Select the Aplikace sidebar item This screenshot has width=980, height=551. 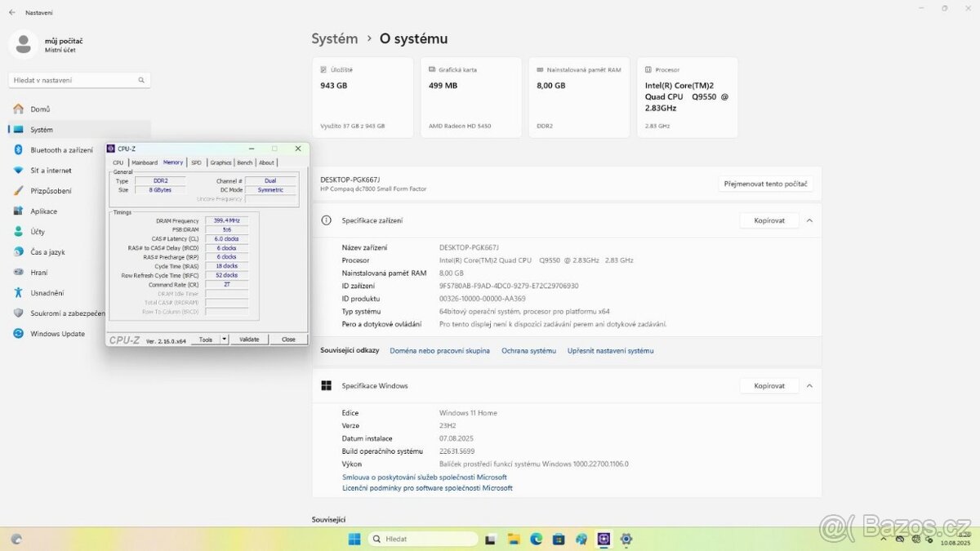[x=43, y=211]
